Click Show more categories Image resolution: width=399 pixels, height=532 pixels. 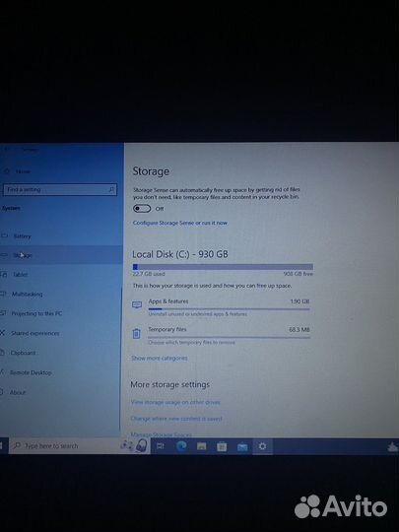160,358
